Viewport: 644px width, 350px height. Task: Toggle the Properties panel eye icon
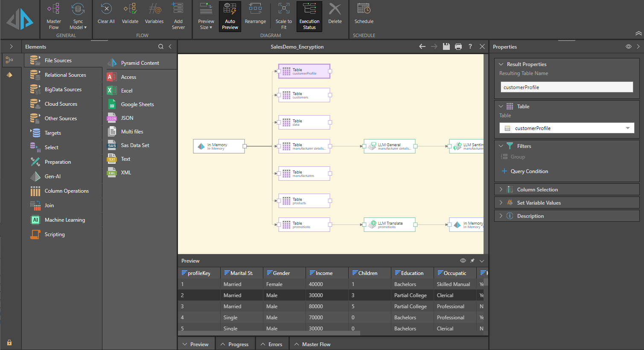pos(628,46)
